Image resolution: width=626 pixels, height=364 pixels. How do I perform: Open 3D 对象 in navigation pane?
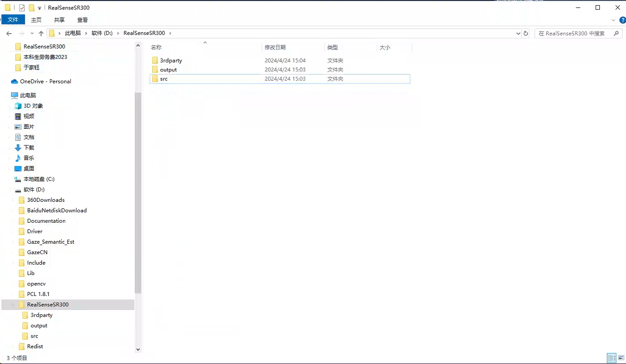point(33,106)
